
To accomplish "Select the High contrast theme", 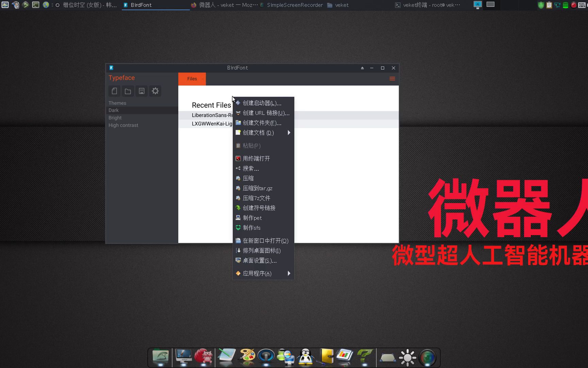I will coord(142,125).
